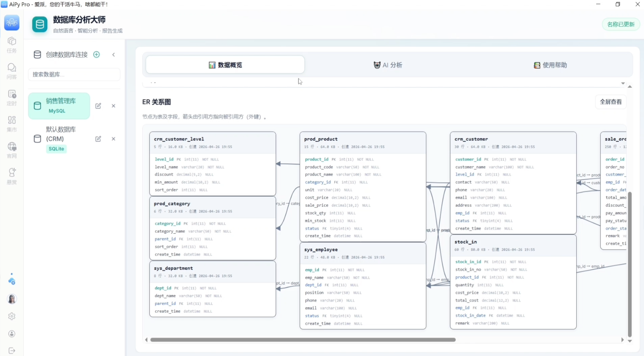Screen dimensions: 644x356
Task: Edit the 销售管理库 connection via pencil icon
Action: 98,106
